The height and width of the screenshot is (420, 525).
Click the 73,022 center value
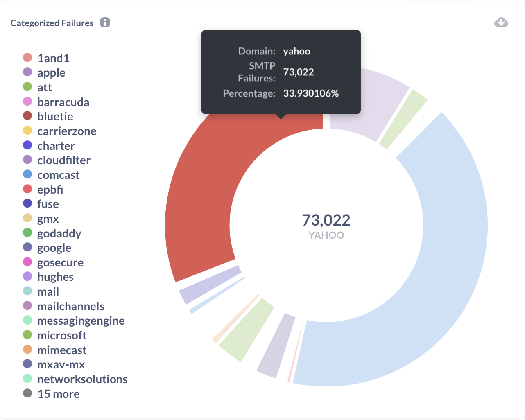(x=326, y=220)
